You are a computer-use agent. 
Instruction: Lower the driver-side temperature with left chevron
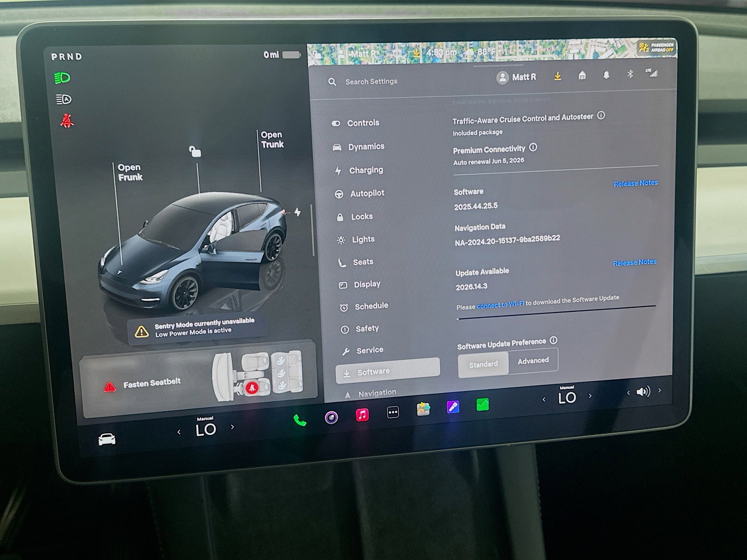click(x=179, y=432)
